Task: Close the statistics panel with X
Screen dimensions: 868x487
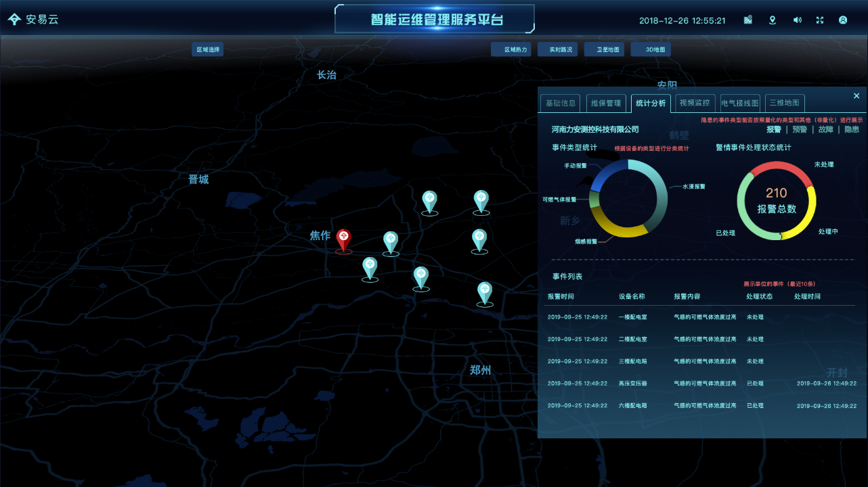Action: pos(856,96)
